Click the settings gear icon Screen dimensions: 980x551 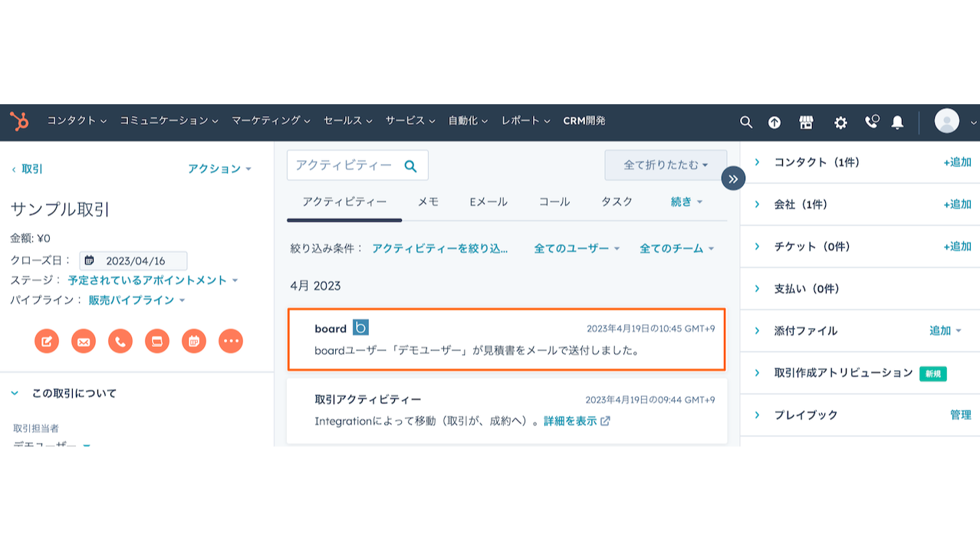tap(840, 122)
